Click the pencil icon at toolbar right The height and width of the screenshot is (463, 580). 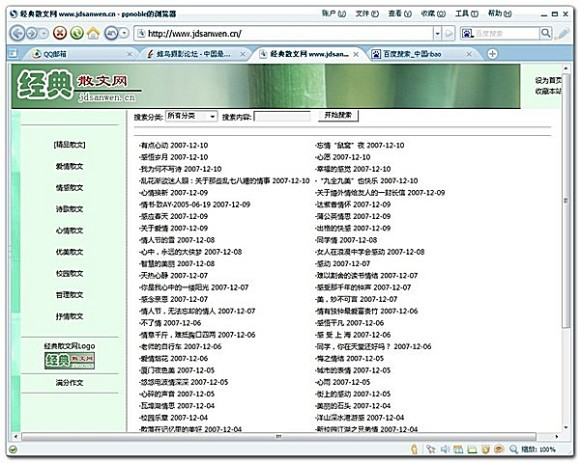tap(563, 33)
